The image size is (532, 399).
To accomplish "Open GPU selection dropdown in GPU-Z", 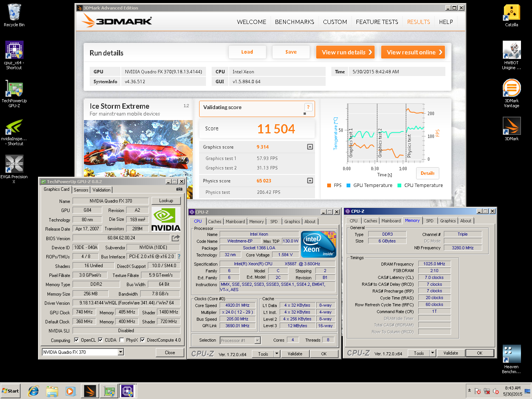I will click(x=120, y=352).
